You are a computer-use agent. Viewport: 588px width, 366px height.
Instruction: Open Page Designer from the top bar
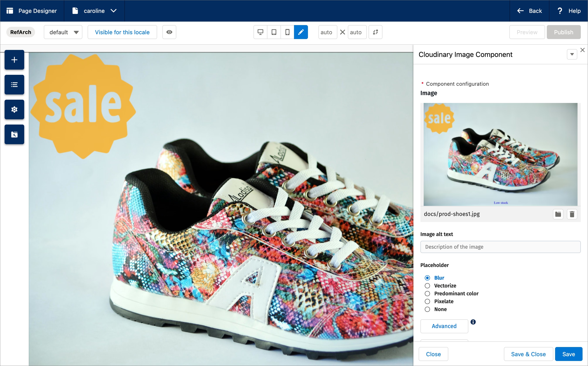point(31,11)
